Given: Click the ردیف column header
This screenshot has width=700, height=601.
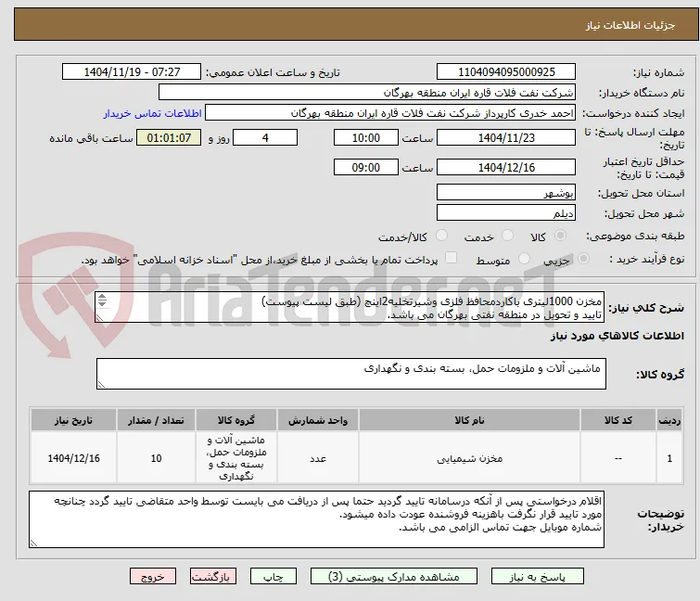Looking at the screenshot, I should tap(669, 420).
